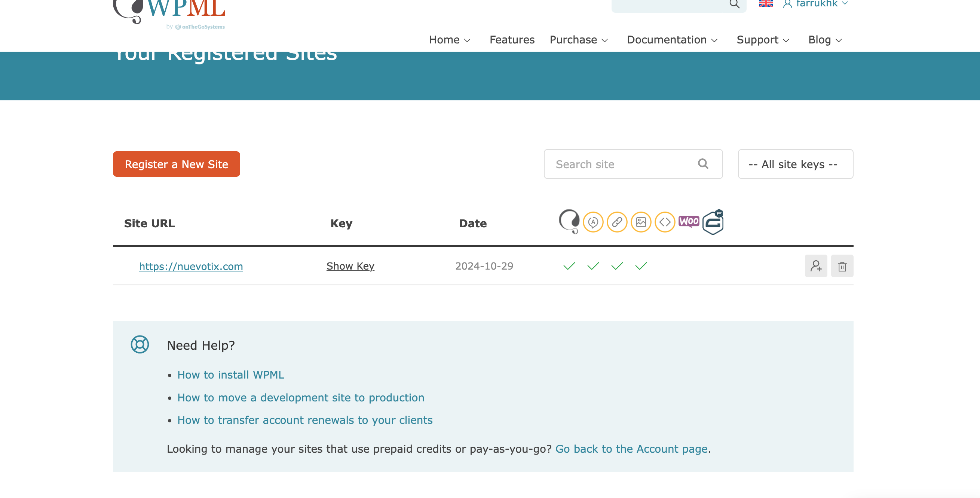Click the code brackets icon in table header
Viewport: 980px width, 498px height.
point(665,222)
